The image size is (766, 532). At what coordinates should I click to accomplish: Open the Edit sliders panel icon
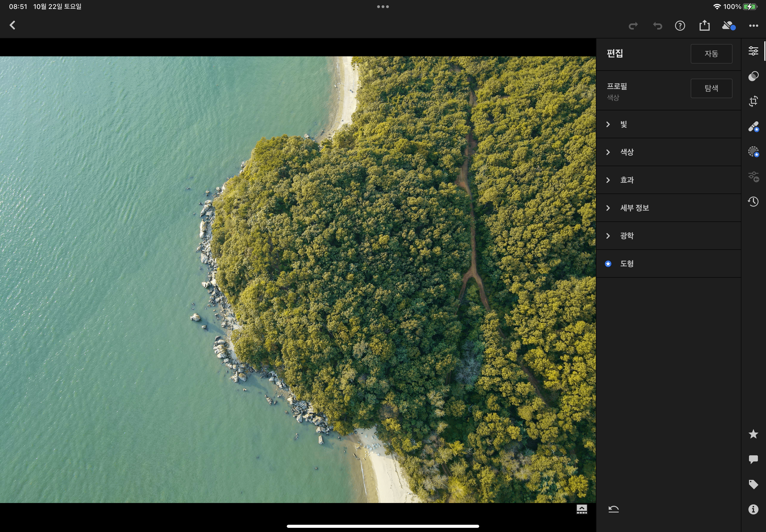pos(753,51)
